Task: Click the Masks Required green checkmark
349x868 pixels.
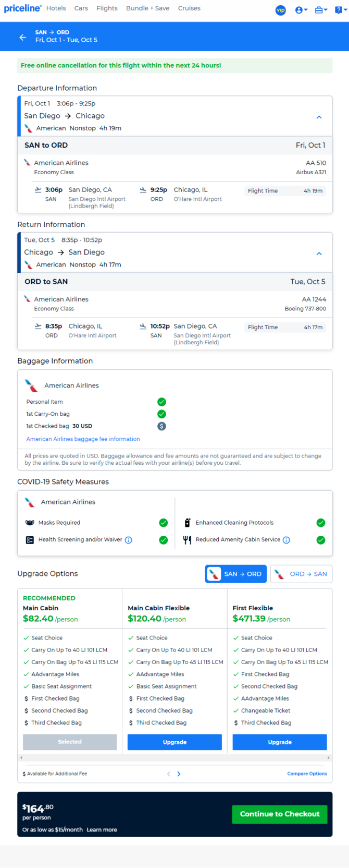Action: (x=164, y=523)
